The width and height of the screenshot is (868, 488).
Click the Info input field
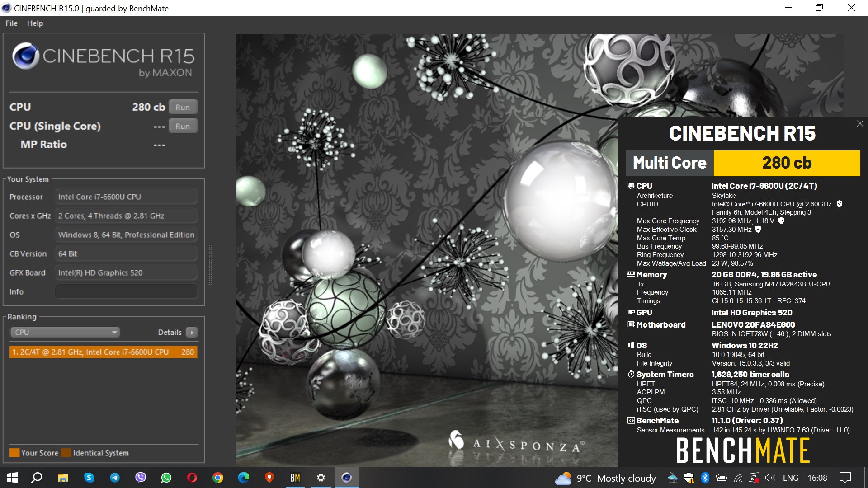tap(126, 291)
